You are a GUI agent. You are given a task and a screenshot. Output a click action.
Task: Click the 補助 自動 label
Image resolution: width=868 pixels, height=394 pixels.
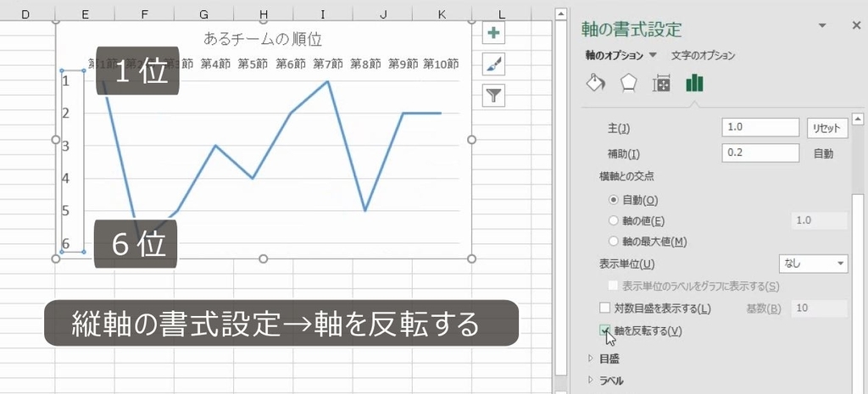click(823, 153)
